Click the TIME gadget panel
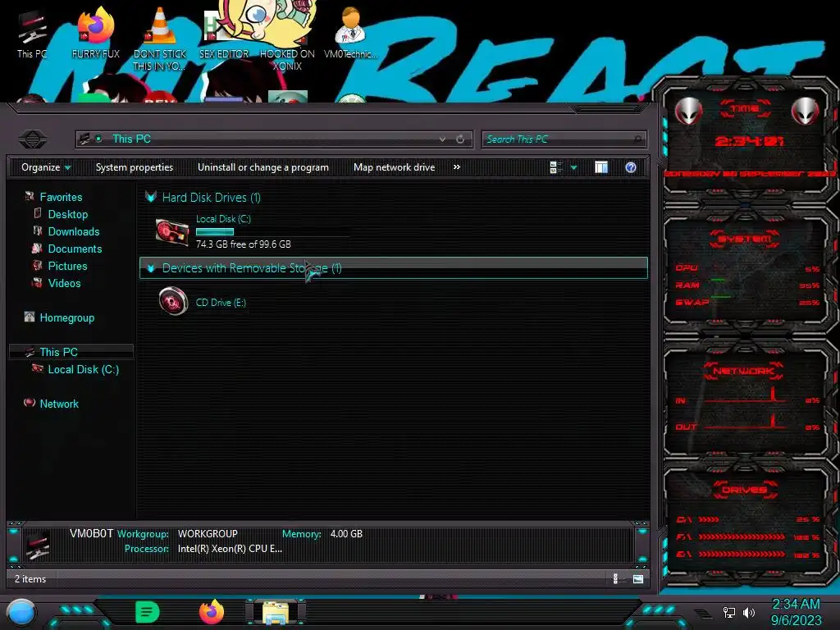 (x=745, y=140)
